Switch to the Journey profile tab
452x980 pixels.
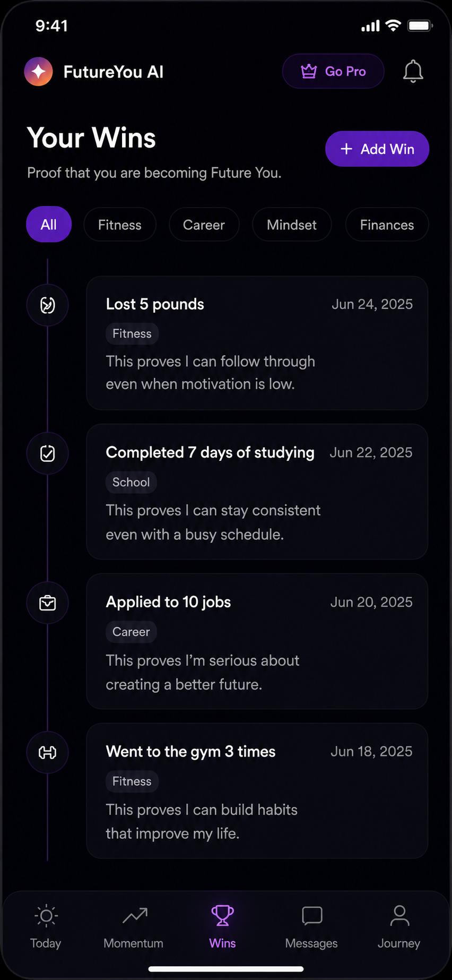pyautogui.click(x=399, y=926)
